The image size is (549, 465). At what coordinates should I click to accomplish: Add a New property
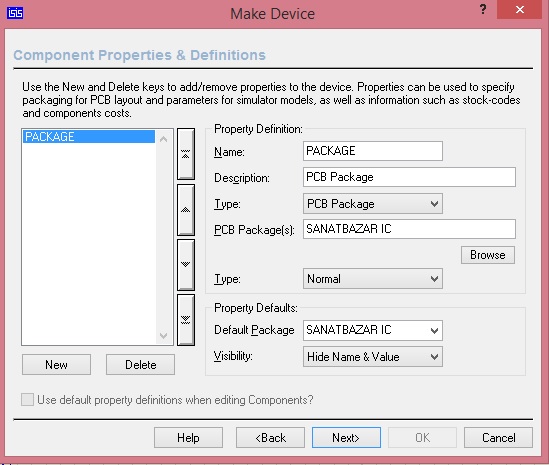(x=56, y=365)
